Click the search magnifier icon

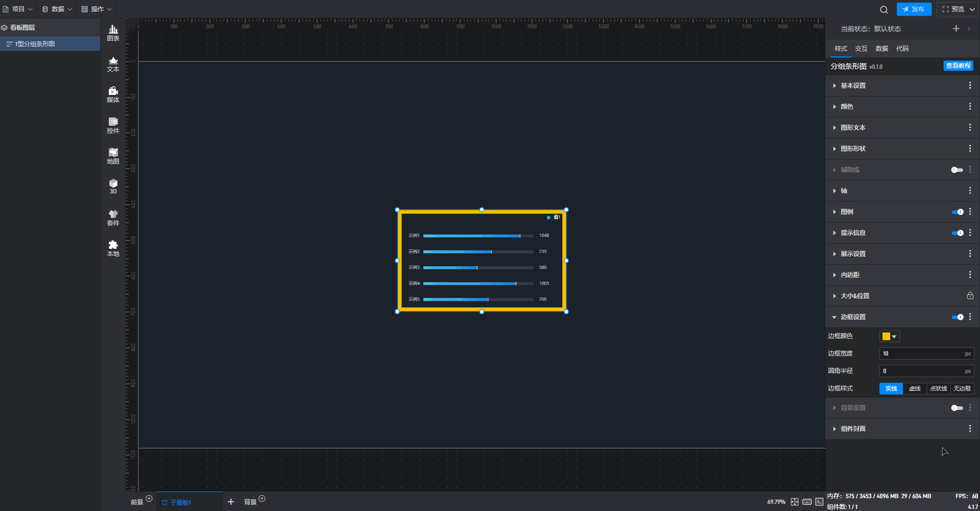884,9
